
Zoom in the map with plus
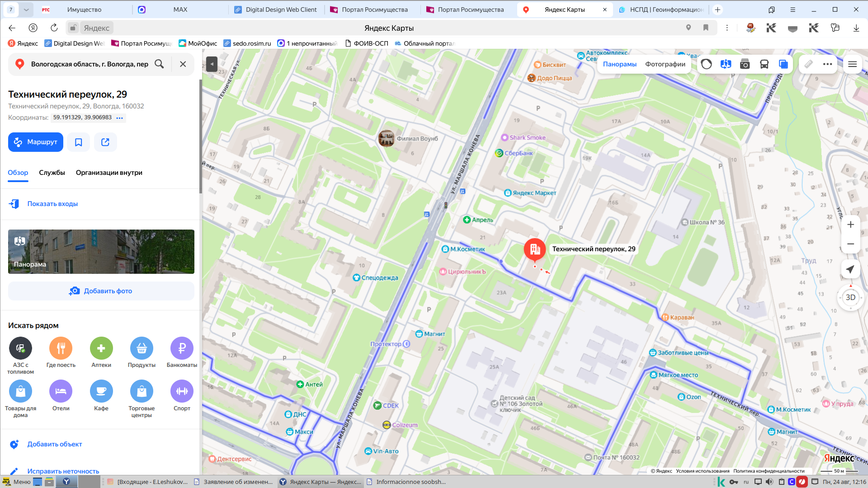pyautogui.click(x=851, y=225)
